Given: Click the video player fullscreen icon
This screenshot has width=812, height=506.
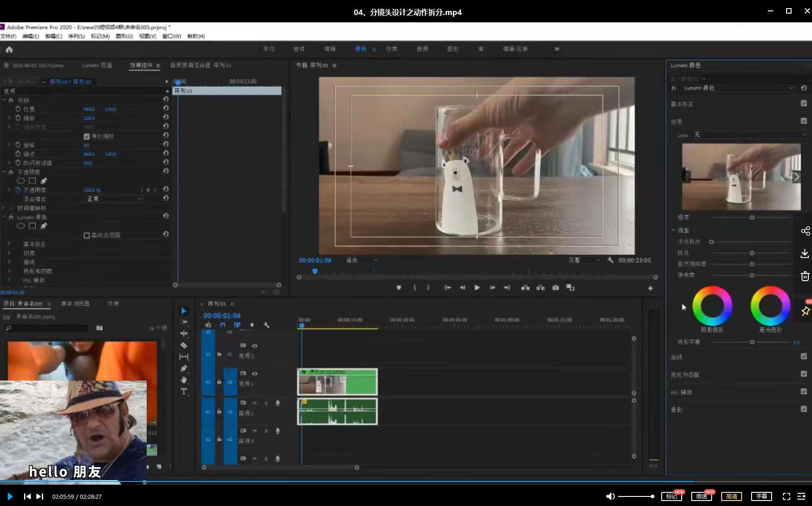Looking at the screenshot, I should tap(786, 496).
